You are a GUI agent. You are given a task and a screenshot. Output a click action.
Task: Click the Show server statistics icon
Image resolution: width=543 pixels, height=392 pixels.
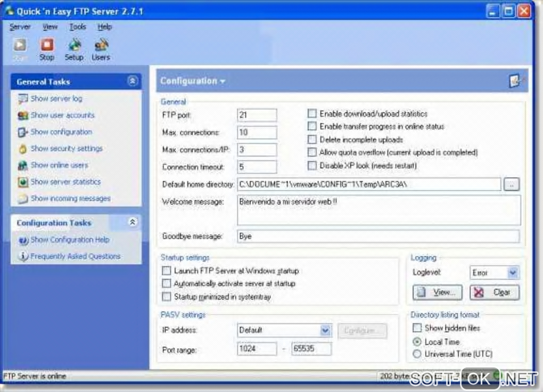(23, 182)
